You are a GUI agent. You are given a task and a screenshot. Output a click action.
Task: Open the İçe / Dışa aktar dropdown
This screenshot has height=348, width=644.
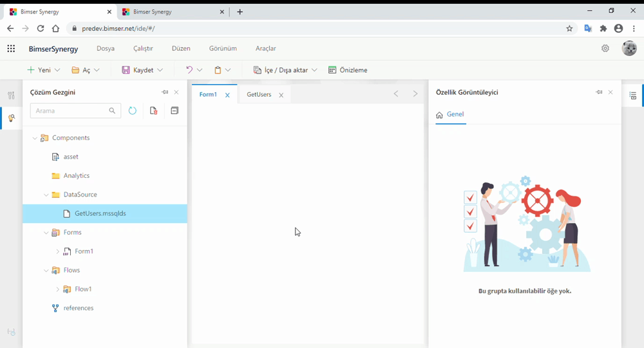pos(285,70)
